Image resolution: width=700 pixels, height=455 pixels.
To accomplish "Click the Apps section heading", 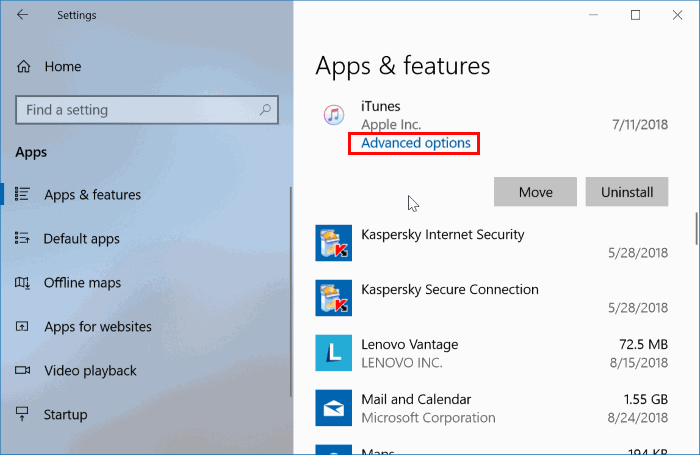I will point(31,152).
